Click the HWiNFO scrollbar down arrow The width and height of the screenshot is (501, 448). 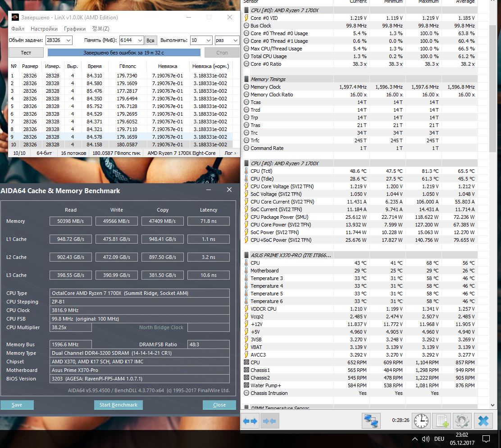pyautogui.click(x=493, y=405)
